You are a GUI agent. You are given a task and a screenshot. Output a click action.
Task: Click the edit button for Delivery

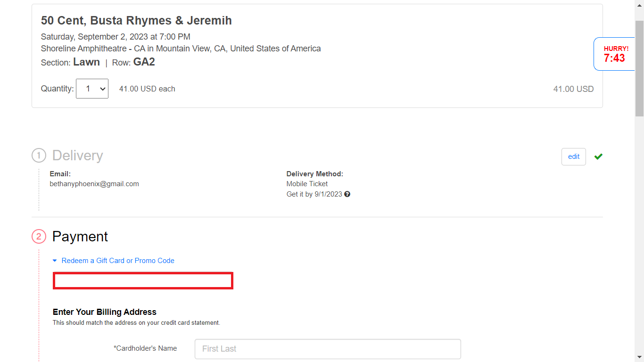click(573, 156)
